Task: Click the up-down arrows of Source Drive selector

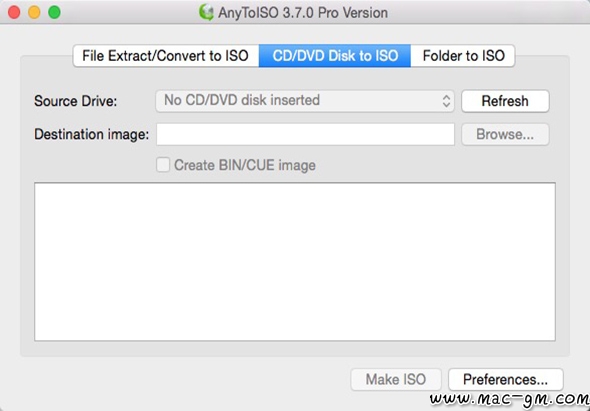Action: tap(446, 101)
